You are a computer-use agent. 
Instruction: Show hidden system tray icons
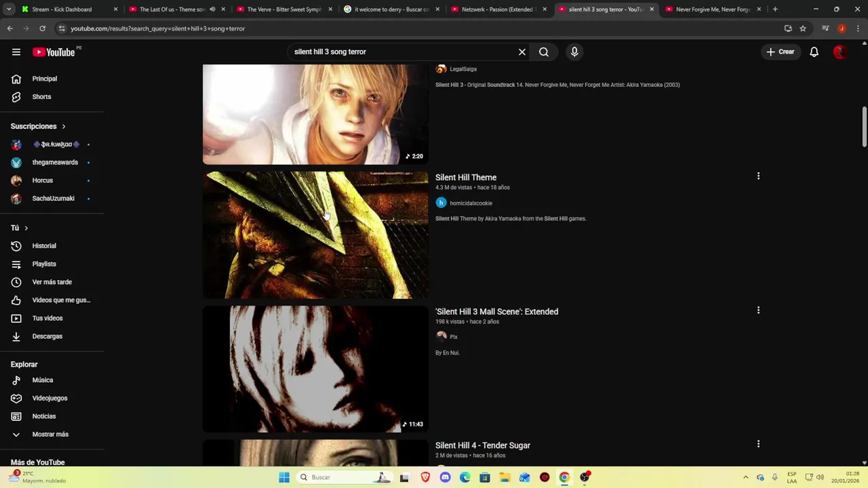746,477
